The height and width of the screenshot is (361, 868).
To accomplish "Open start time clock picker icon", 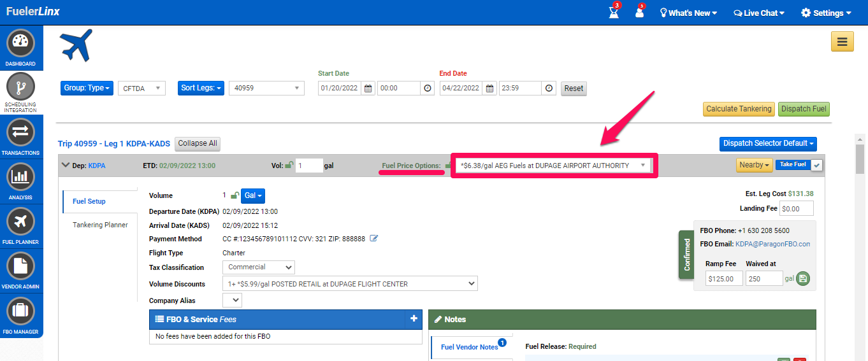I will [x=427, y=88].
